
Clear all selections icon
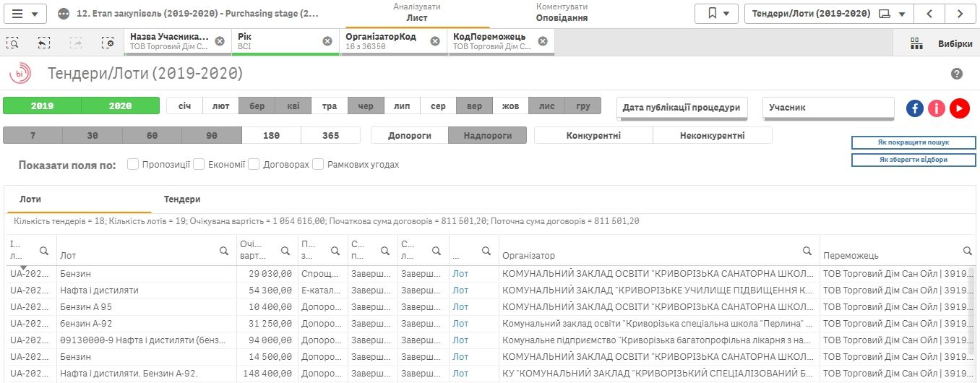108,43
